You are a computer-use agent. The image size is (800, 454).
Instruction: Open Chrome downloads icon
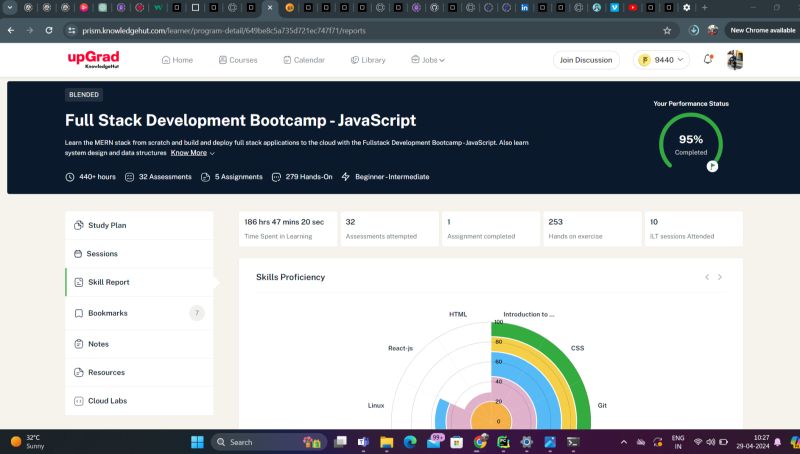coord(694,31)
